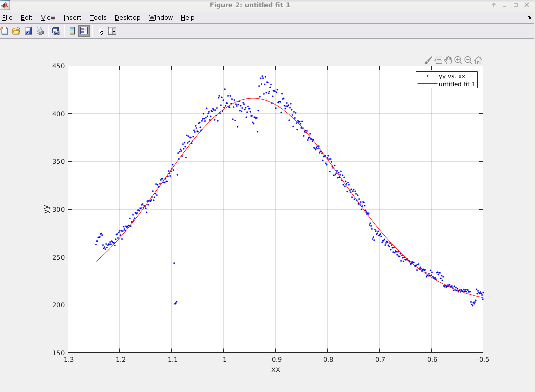Enable the Edit Plot arrow tool
535x392 pixels.
[x=101, y=31]
